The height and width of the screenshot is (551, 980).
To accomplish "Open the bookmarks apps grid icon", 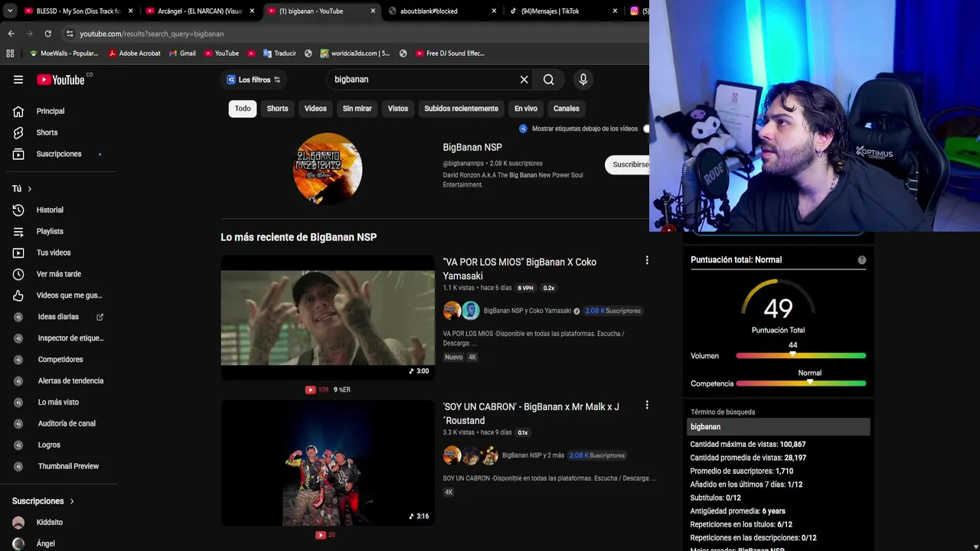I will 10,54.
